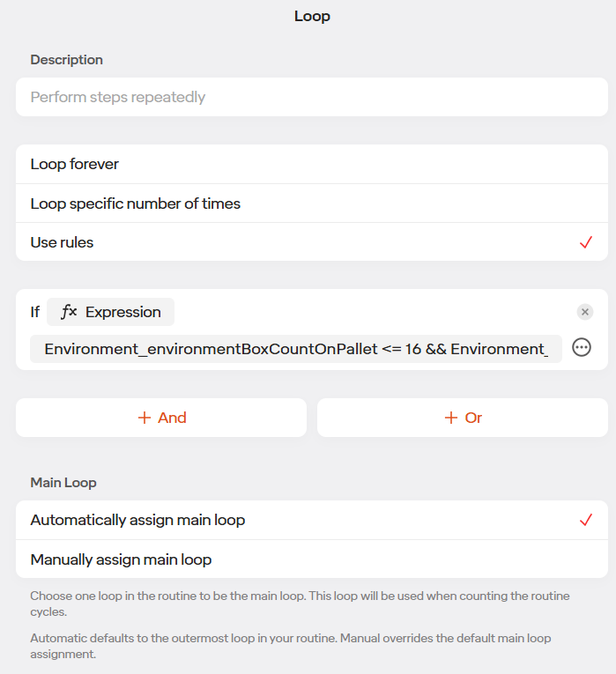Choose Manually assign main loop

coord(312,559)
